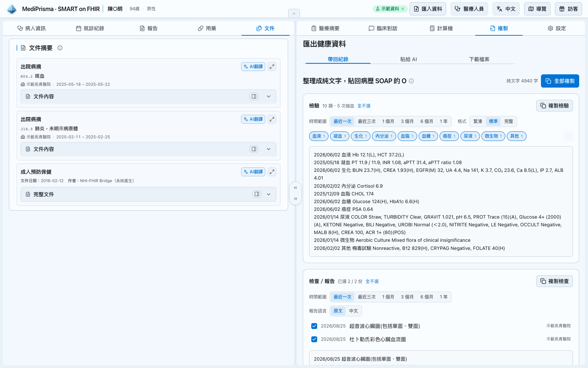Open the 中文 language selector

pos(506,9)
